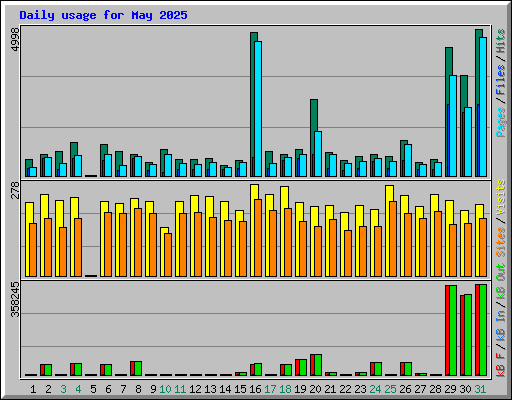The image size is (512, 400).
Task: Click the green kB bar for day 29
Action: pos(453,331)
